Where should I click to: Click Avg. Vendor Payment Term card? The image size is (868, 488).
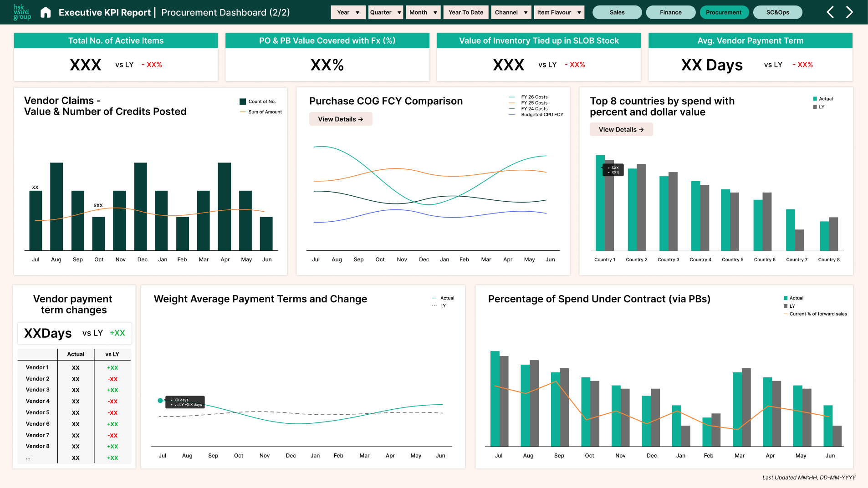point(751,57)
